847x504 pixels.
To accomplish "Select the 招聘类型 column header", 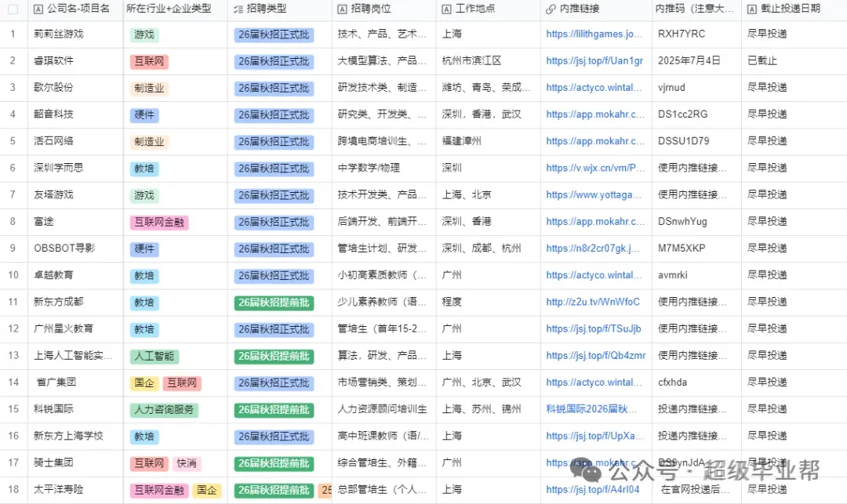I will point(280,9).
